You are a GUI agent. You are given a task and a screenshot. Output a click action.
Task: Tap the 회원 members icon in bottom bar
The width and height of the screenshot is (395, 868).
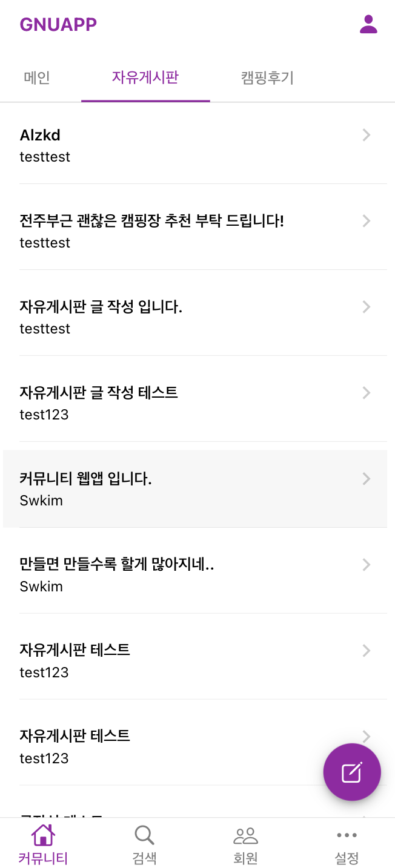(x=245, y=835)
